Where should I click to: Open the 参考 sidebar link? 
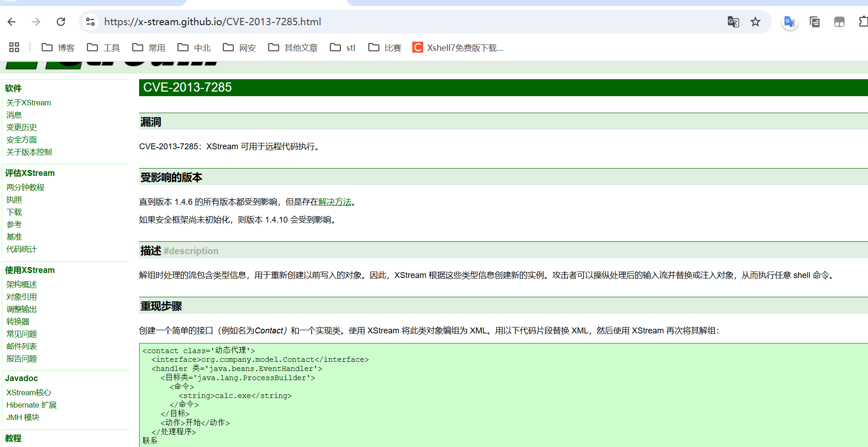pos(14,224)
